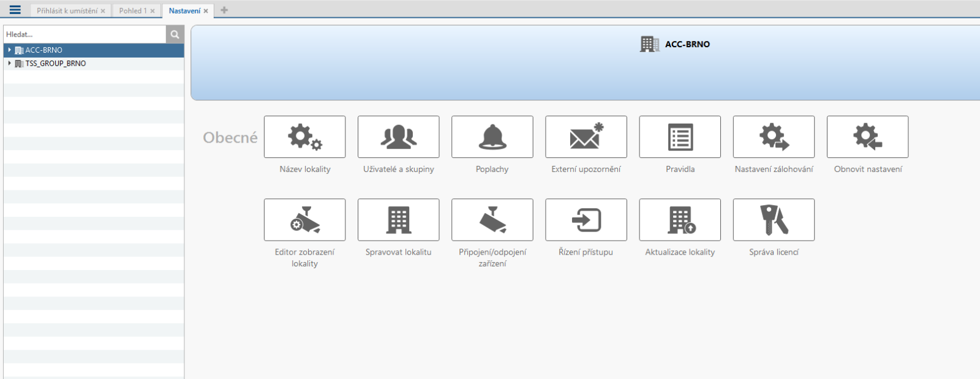Open Uživatelé a skupiny settings
This screenshot has width=980, height=379.
coord(398,137)
